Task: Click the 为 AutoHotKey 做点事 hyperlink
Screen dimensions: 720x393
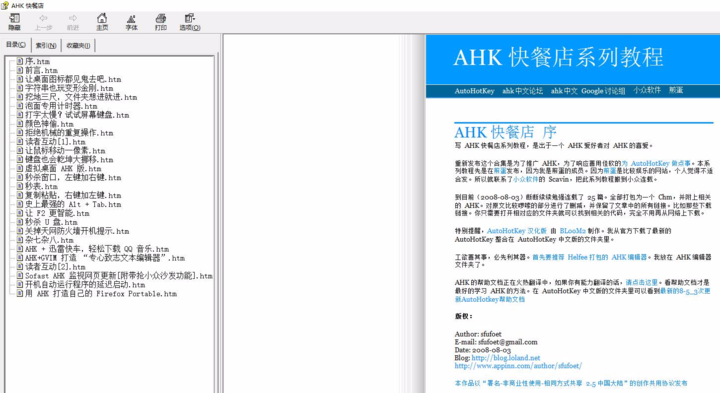Action: click(657, 163)
